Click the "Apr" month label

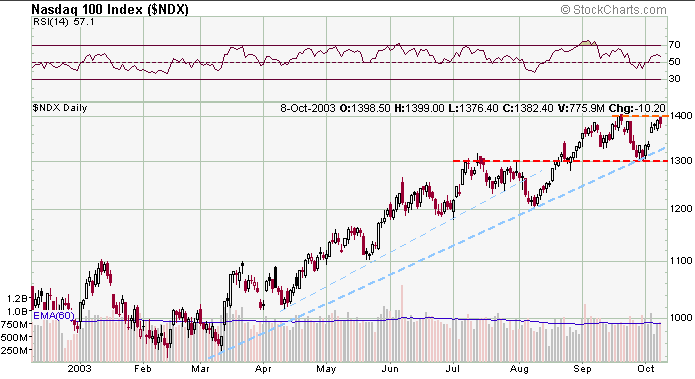tap(263, 369)
